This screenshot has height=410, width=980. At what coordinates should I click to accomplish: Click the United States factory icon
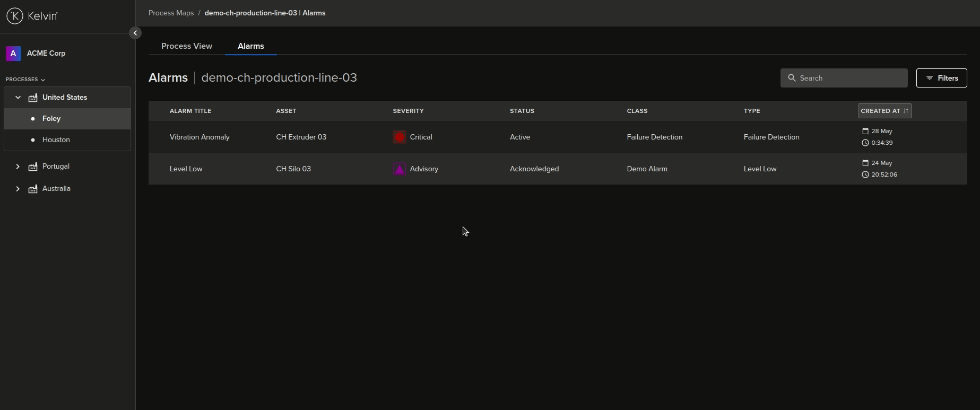coord(33,98)
